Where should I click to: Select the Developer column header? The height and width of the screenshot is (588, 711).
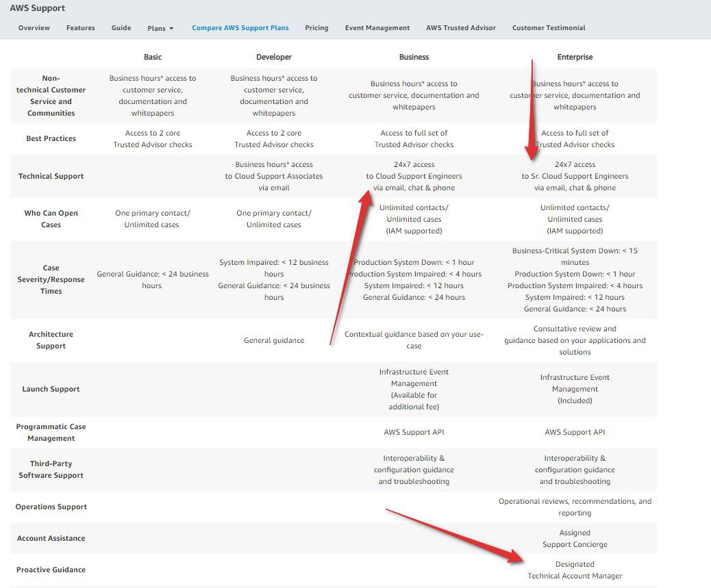[x=274, y=57]
